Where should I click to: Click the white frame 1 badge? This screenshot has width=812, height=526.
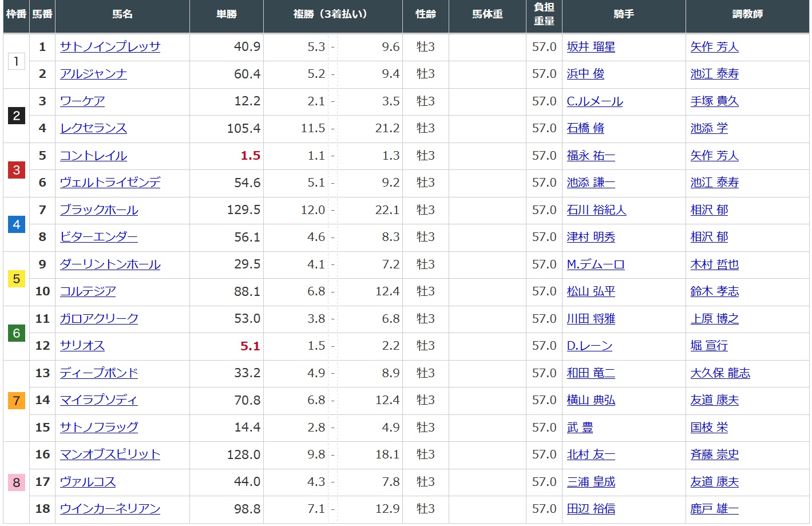pyautogui.click(x=16, y=61)
